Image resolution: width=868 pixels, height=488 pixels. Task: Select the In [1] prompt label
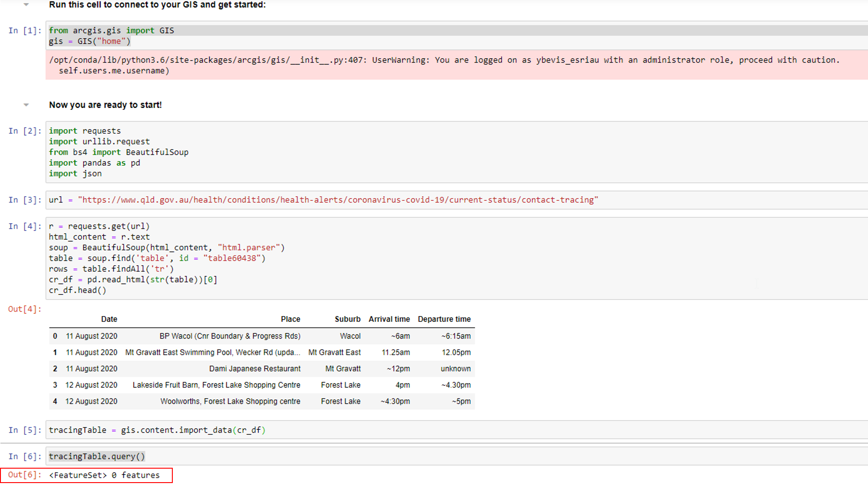pyautogui.click(x=25, y=31)
